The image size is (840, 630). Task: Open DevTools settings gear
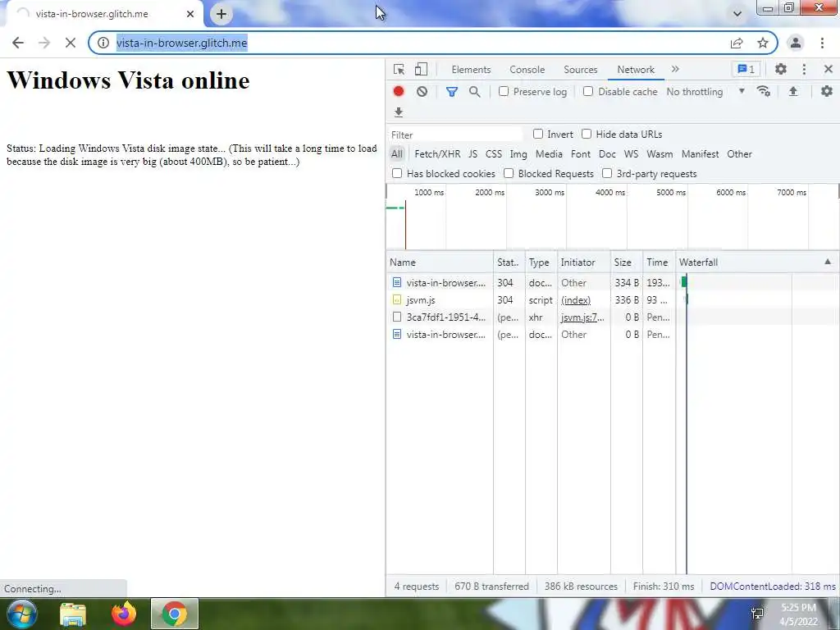pos(781,69)
